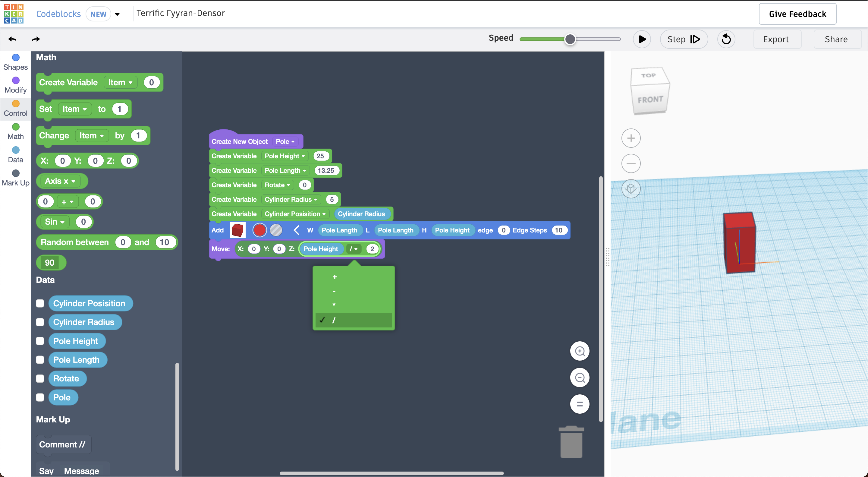Click the undo arrow icon
The width and height of the screenshot is (868, 477).
click(12, 39)
